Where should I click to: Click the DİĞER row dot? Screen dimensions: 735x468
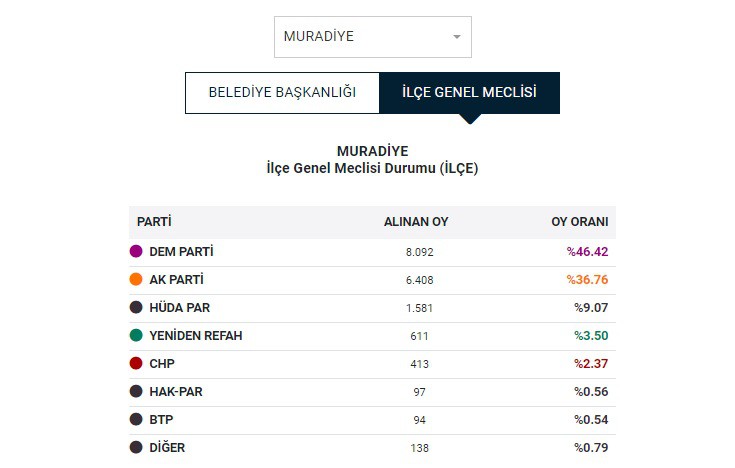pos(136,447)
